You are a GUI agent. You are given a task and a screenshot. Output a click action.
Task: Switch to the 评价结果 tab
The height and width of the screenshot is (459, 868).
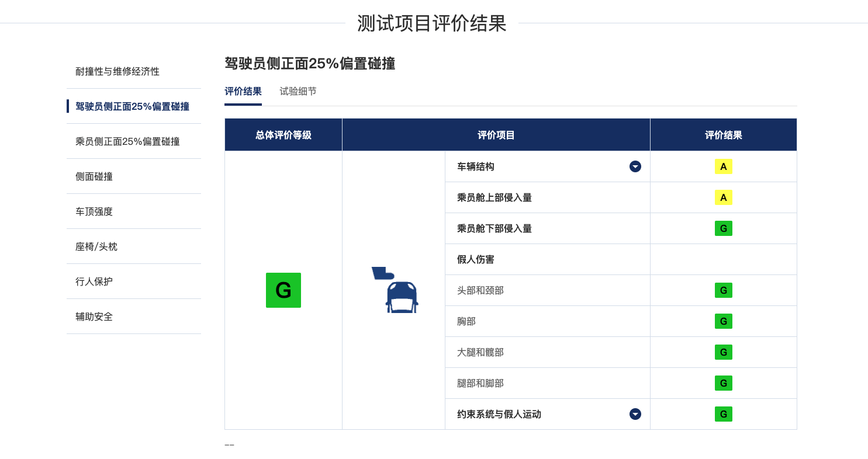[243, 92]
